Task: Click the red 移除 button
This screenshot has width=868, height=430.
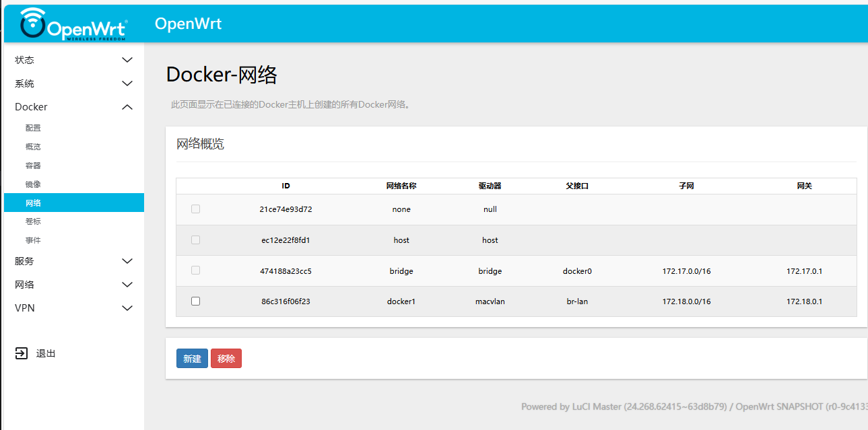Action: [x=226, y=359]
